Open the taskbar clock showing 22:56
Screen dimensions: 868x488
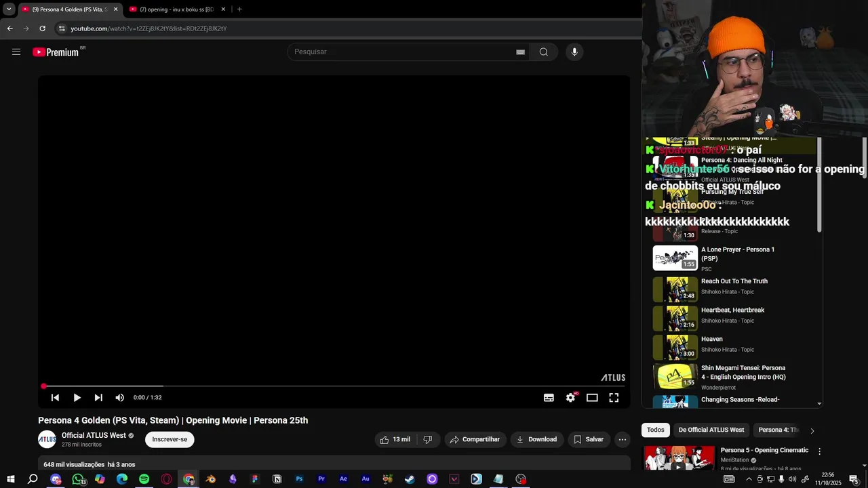[827, 479]
